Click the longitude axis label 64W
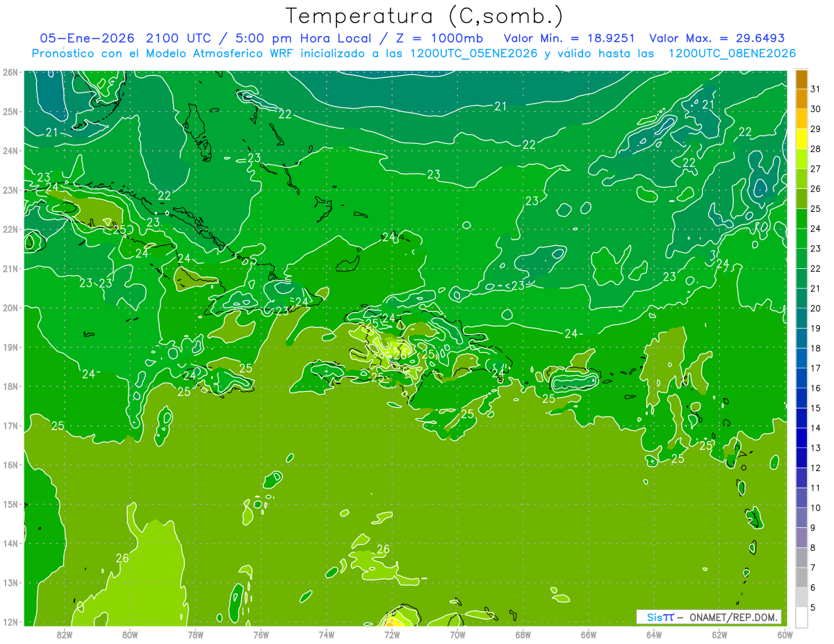 click(654, 634)
